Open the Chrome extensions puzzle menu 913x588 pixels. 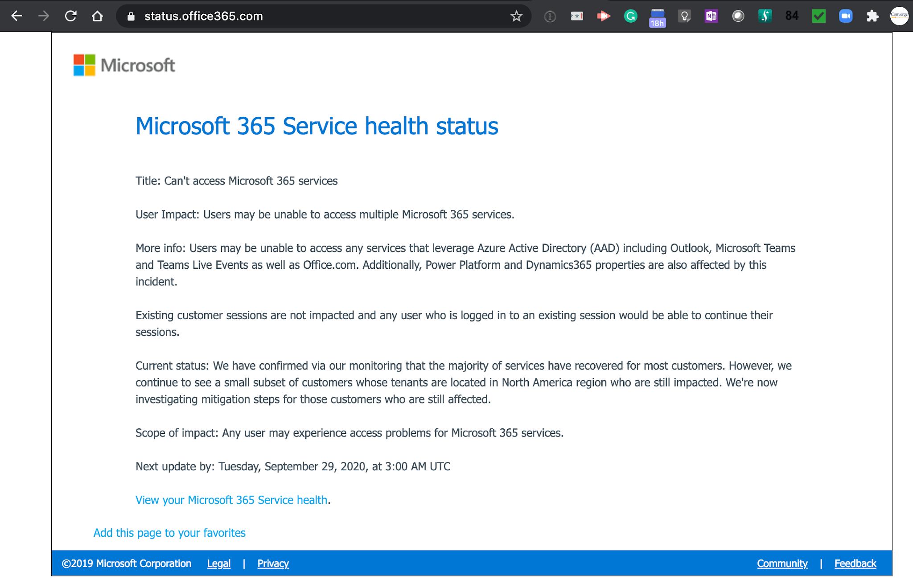872,16
